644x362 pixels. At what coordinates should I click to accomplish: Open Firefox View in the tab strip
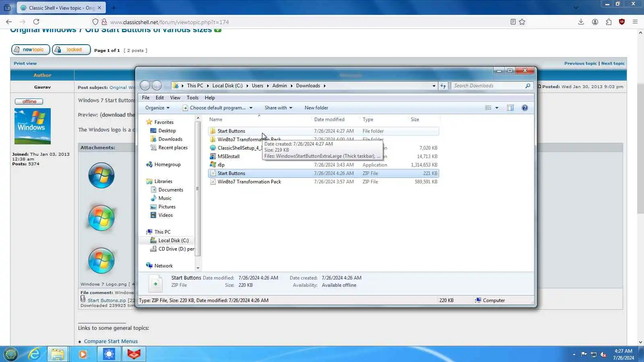(x=7, y=8)
